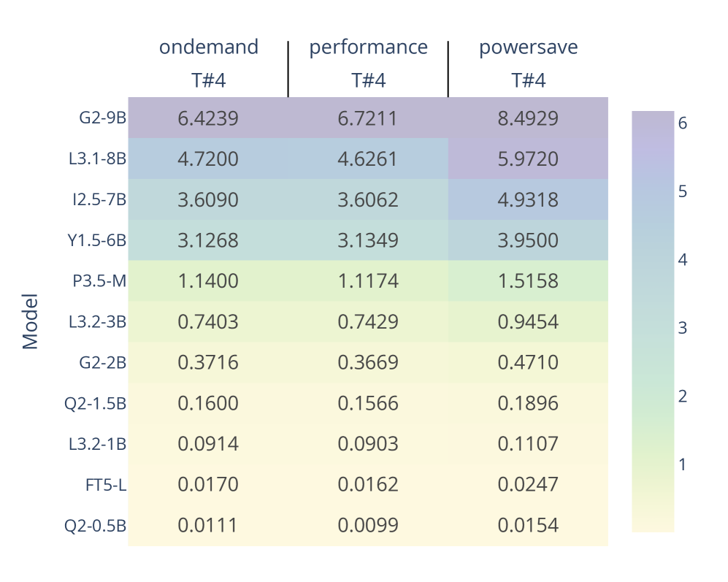Viewport: 728px width, 582px height.
Task: Click the I2.5-7B powersave cell 4.9318
Action: pos(528,199)
